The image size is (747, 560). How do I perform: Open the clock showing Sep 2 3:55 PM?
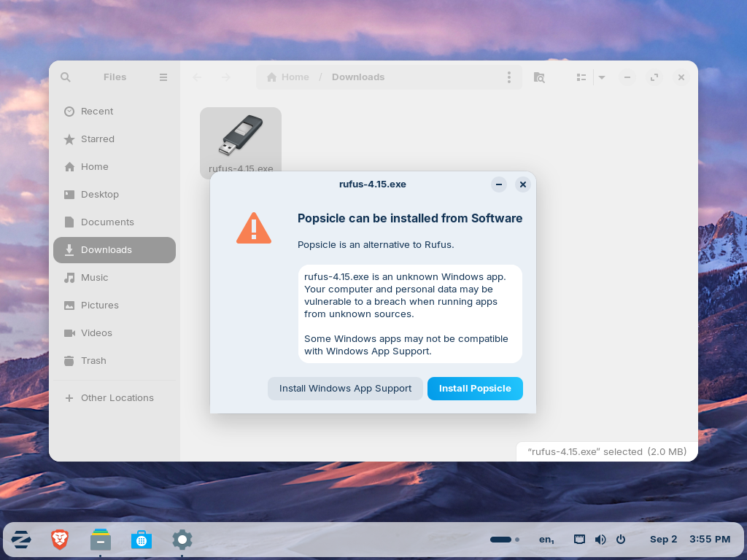690,540
